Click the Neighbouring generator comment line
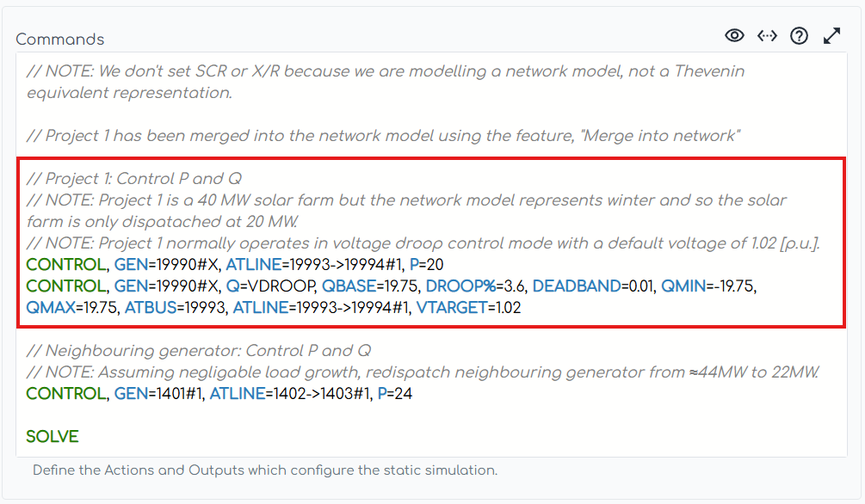Screen dimensions: 865x504 (199, 351)
